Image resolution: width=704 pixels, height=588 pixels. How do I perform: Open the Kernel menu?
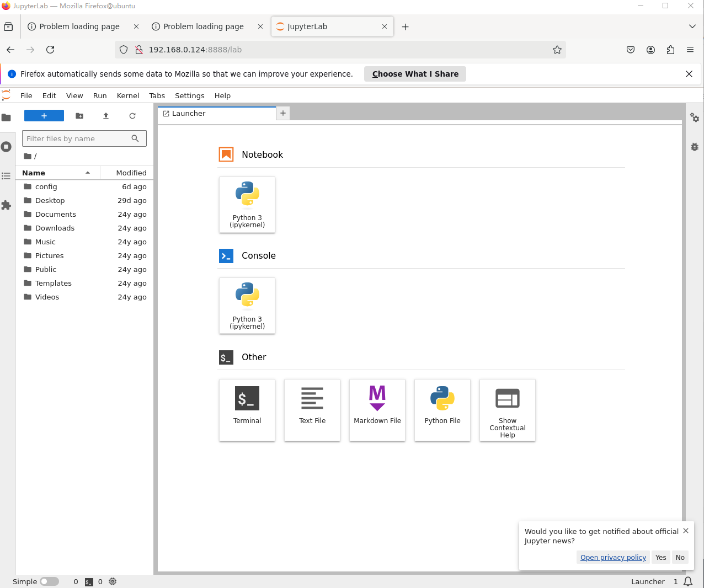127,95
